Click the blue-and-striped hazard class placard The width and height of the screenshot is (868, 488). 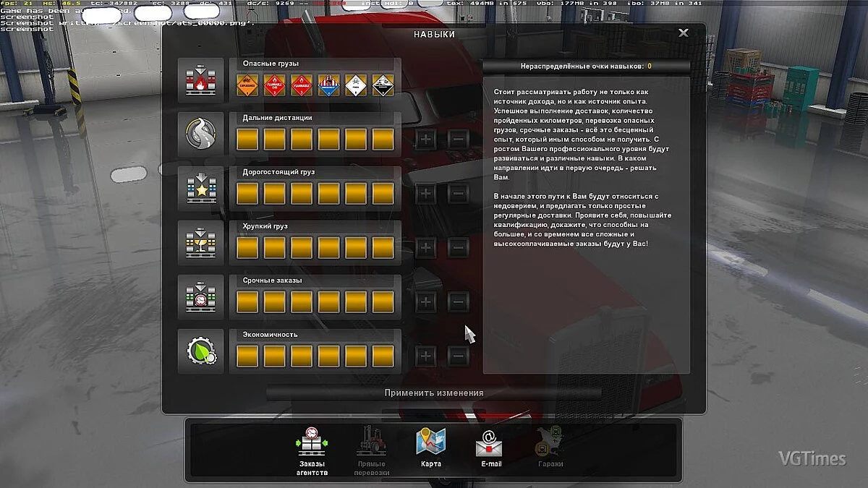328,85
